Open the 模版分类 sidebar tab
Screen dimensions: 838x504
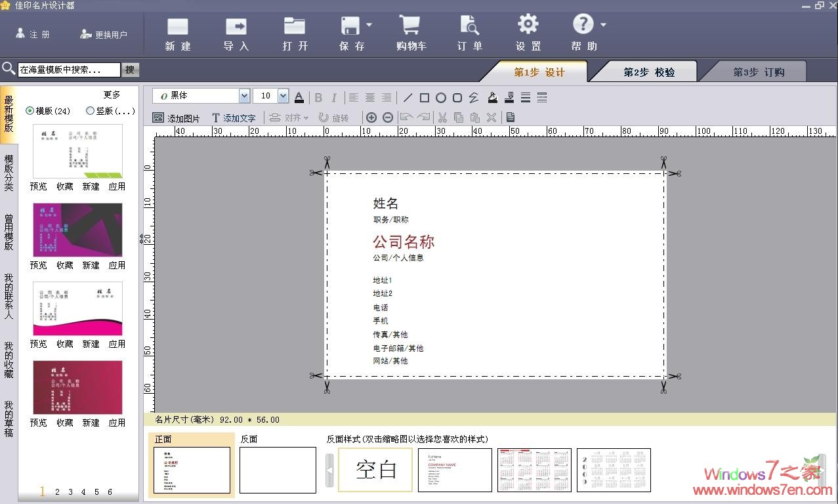click(9, 173)
